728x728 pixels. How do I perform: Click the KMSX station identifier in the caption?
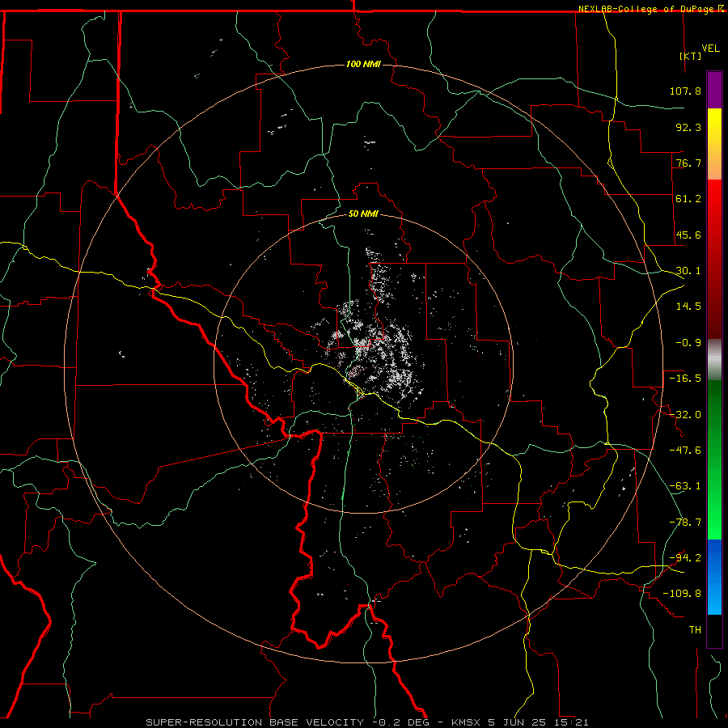tap(468, 722)
